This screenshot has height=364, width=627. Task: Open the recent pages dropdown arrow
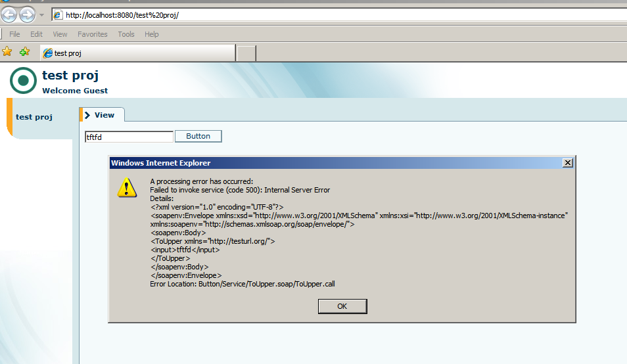coord(41,15)
